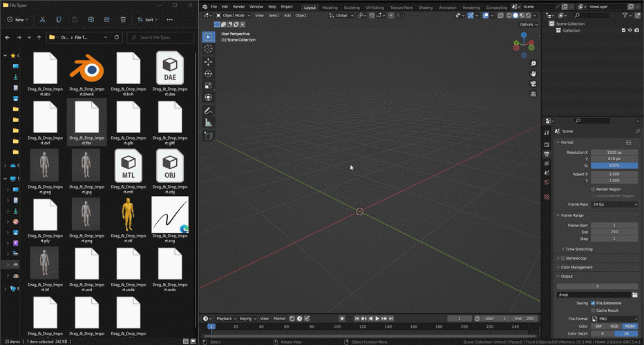Viewport: 644px width, 345px height.
Task: Choose the 3D Cursor tool
Action: tap(208, 49)
